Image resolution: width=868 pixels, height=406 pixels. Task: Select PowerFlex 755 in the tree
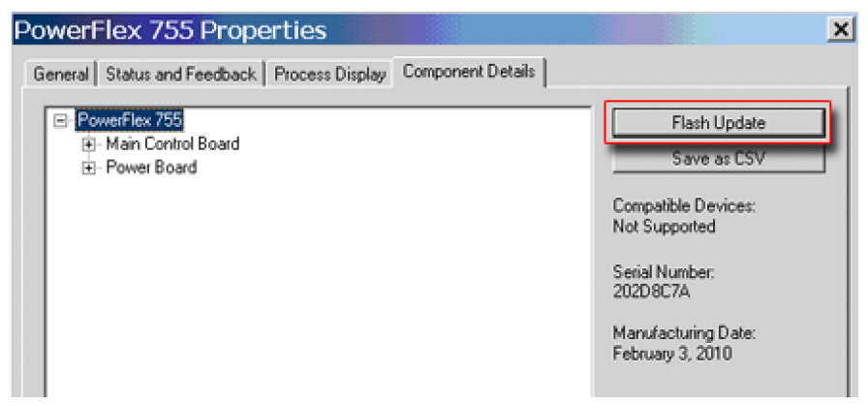[130, 121]
